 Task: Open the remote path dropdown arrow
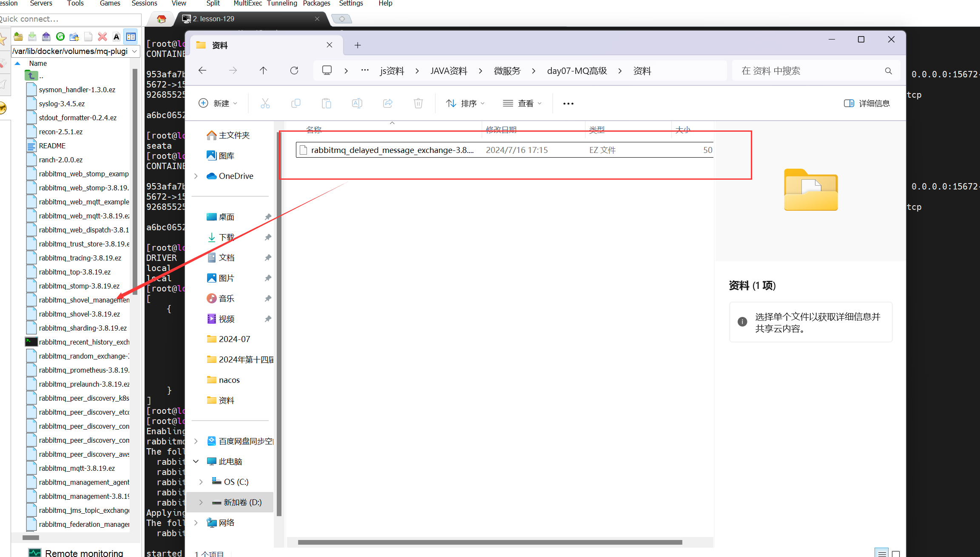click(134, 51)
